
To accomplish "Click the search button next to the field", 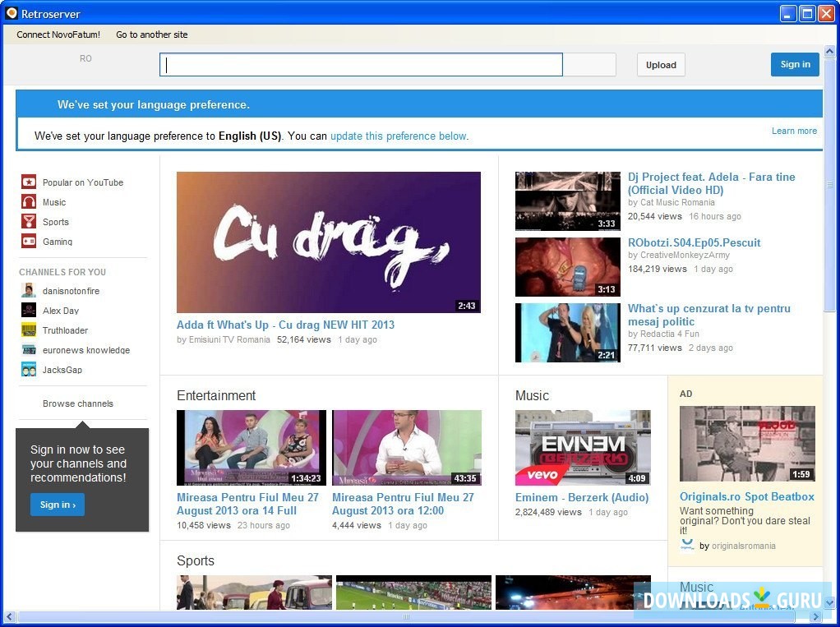I will point(589,65).
